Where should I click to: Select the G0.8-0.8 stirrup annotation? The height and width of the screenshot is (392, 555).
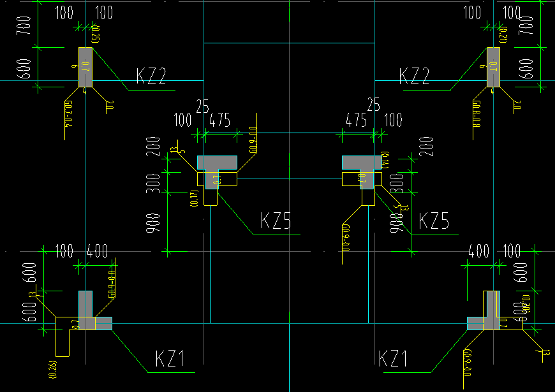click(x=477, y=114)
